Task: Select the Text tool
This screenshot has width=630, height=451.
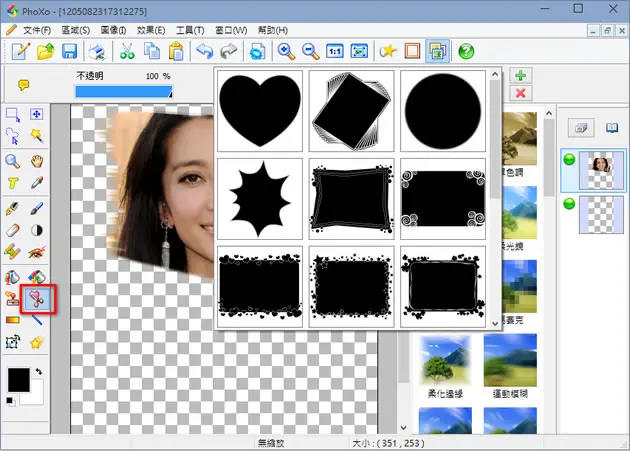Action: pyautogui.click(x=13, y=183)
